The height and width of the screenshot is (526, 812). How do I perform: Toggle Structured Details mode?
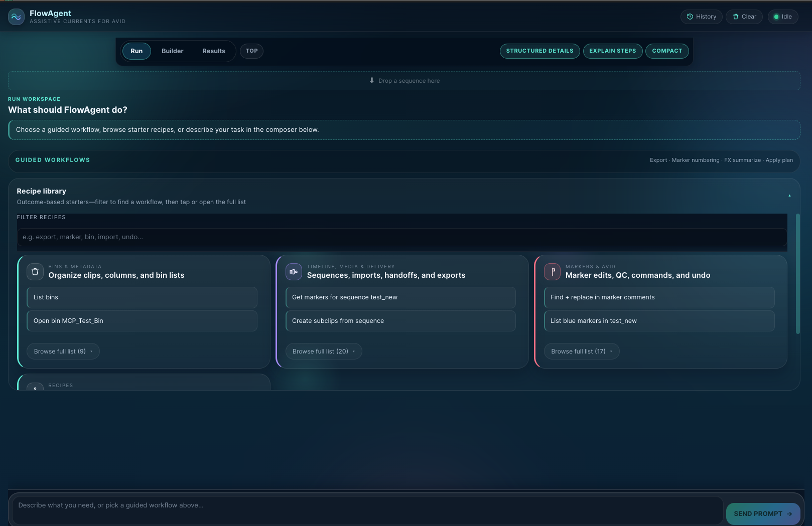[539, 51]
